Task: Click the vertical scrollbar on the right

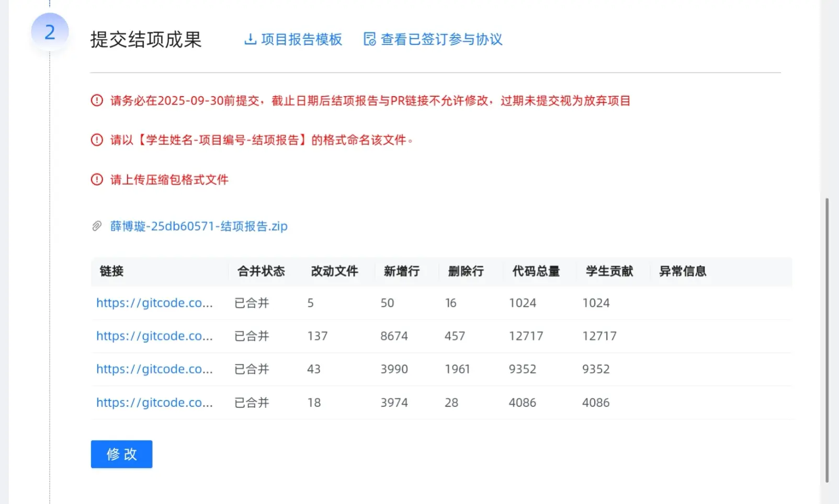Action: [826, 340]
